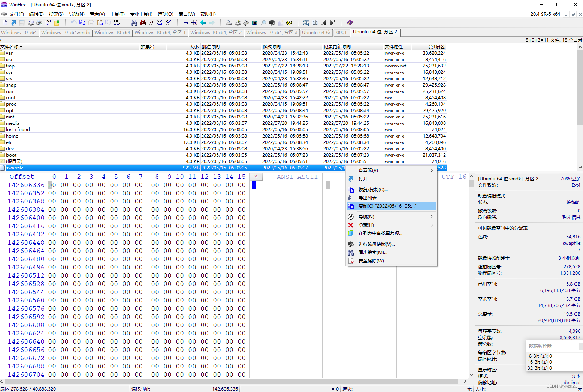
Task: Expand the 隐藏(H) submenu arrow
Action: [x=431, y=225]
